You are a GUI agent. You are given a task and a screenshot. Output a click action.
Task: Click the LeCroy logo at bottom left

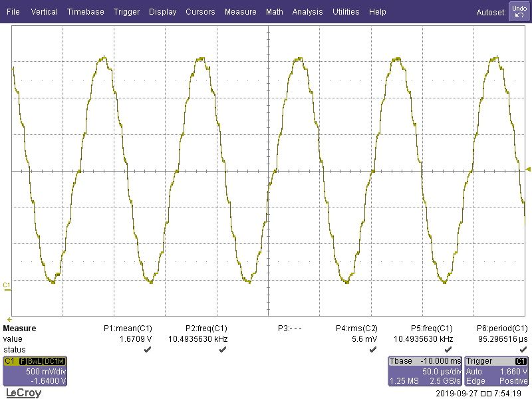(x=23, y=392)
